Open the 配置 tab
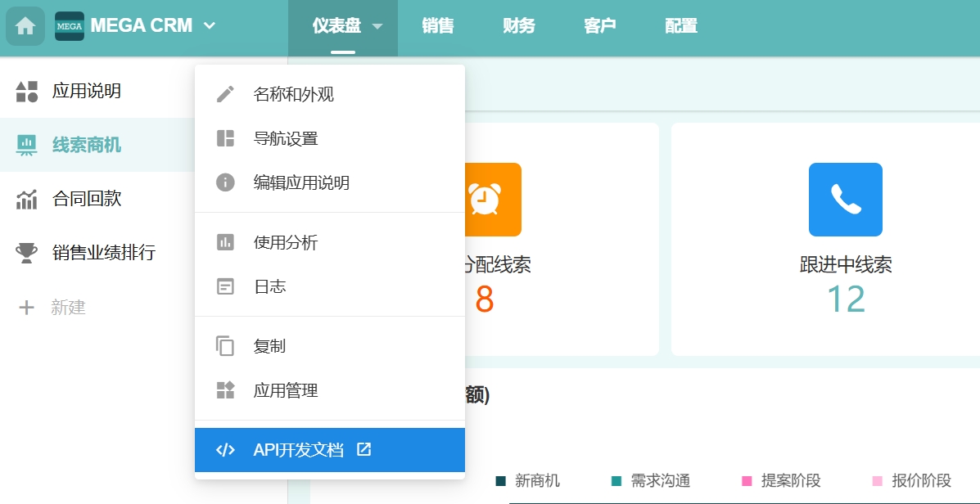 pyautogui.click(x=681, y=26)
